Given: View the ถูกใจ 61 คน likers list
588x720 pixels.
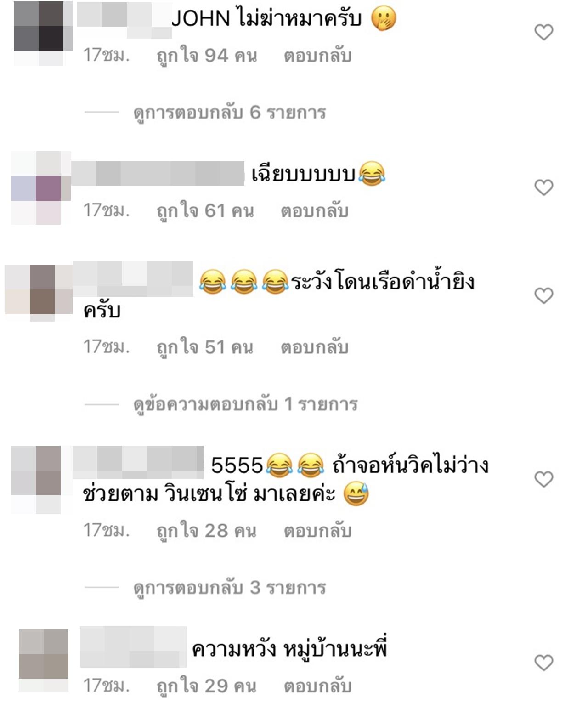Looking at the screenshot, I should pyautogui.click(x=205, y=211).
